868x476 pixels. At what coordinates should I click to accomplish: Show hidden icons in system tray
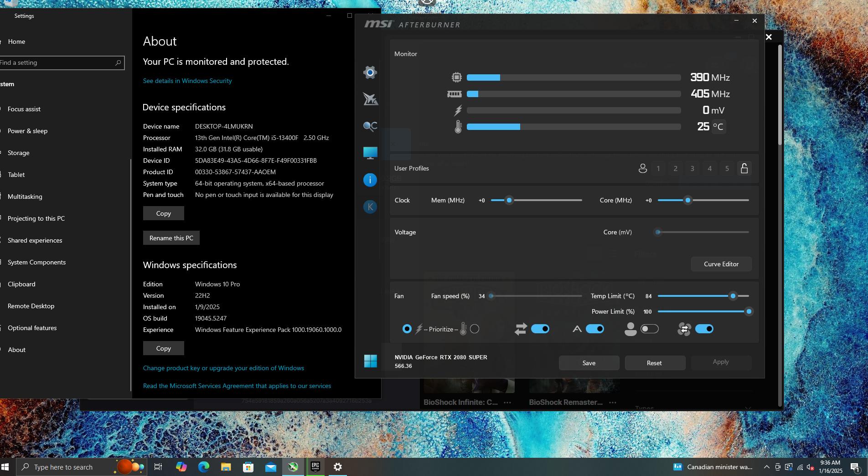tap(766, 467)
